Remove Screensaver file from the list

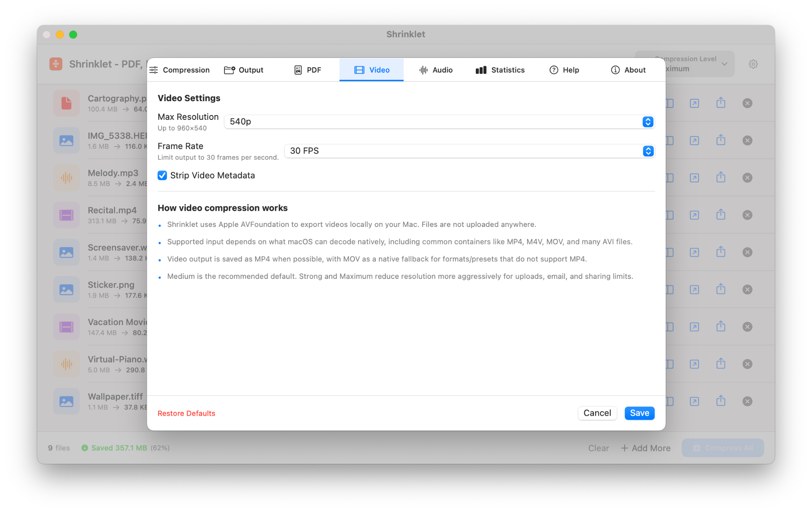click(x=747, y=253)
